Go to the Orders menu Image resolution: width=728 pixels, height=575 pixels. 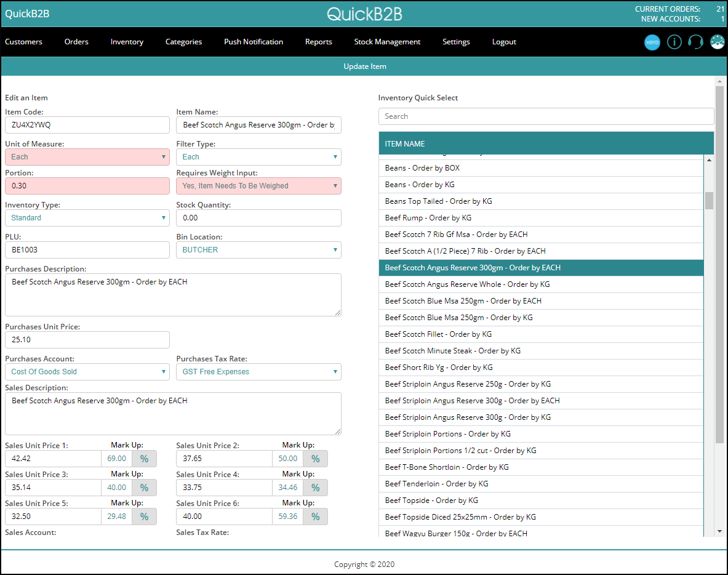(x=76, y=42)
